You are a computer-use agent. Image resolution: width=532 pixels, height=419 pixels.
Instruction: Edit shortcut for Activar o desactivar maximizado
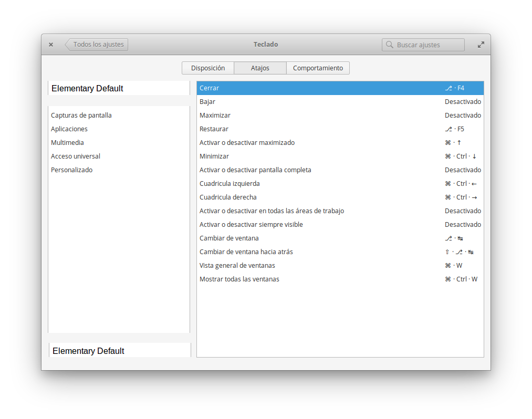click(x=453, y=142)
